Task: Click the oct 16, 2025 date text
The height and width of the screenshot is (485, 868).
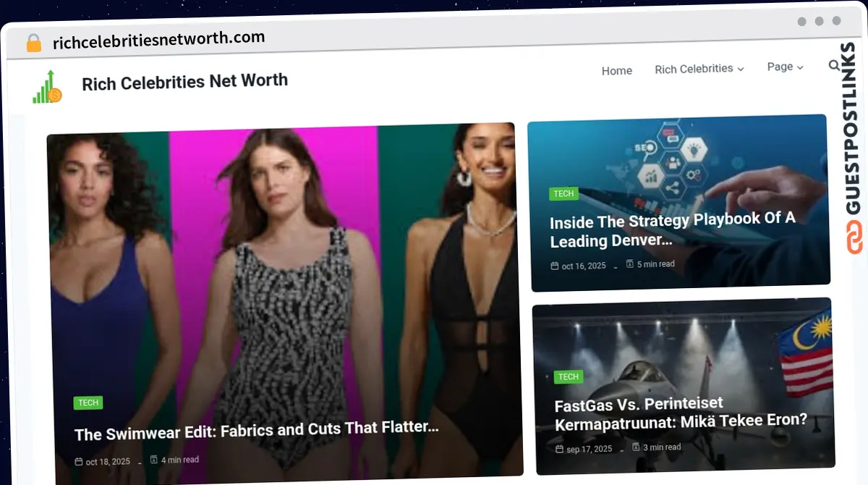Action: [x=584, y=266]
